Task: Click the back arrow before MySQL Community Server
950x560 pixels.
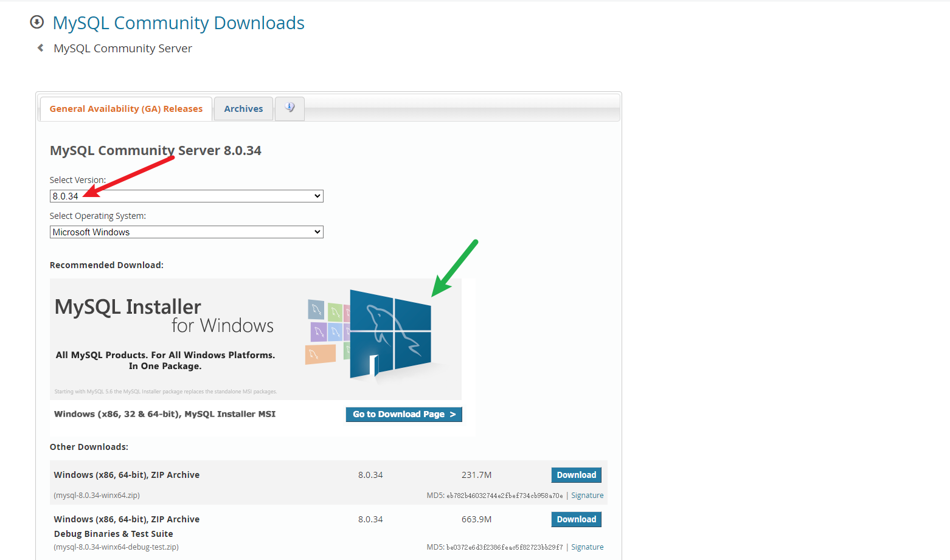Action: [x=40, y=48]
